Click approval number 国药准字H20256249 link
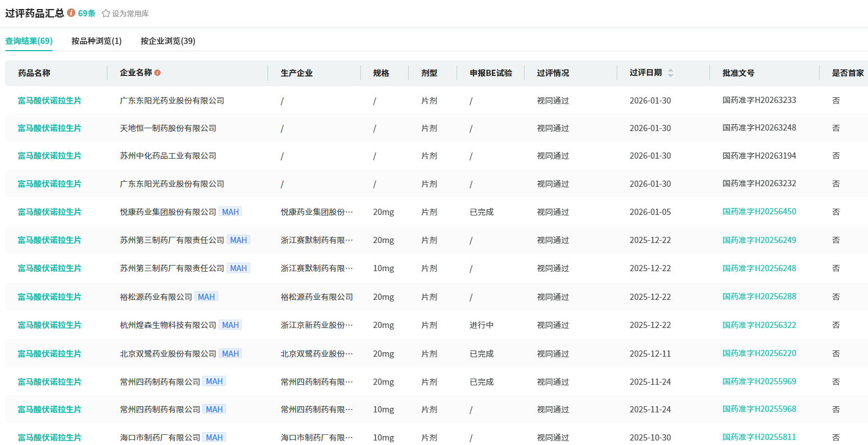The image size is (868, 445). click(759, 240)
